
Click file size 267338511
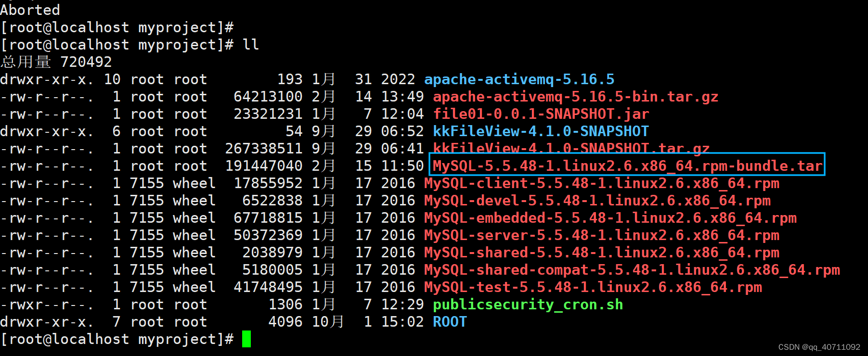click(264, 149)
